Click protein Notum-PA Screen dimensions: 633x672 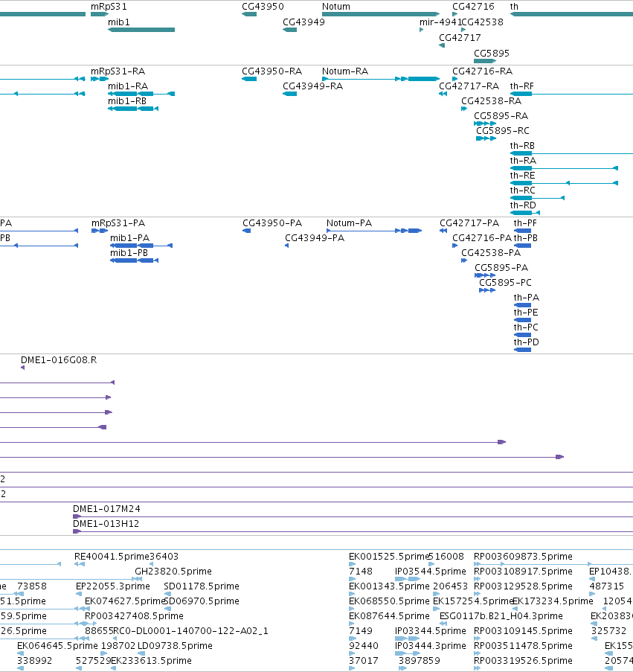click(x=374, y=231)
